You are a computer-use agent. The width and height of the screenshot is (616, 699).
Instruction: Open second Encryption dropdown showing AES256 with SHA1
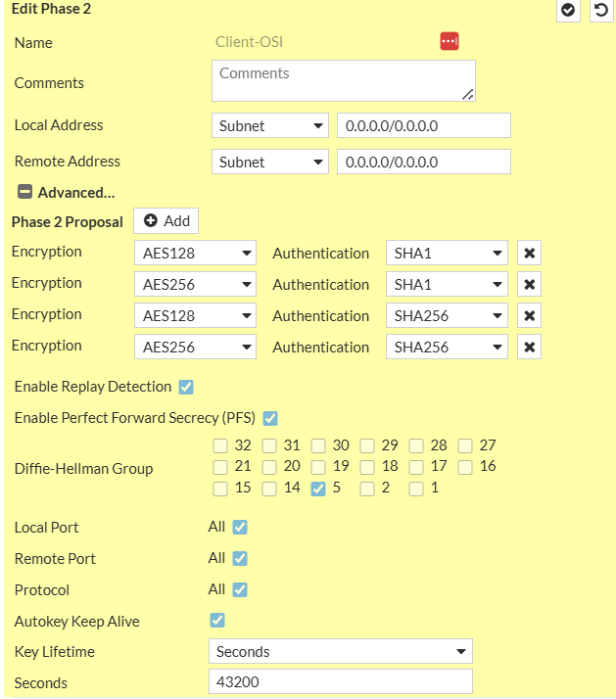pos(195,285)
